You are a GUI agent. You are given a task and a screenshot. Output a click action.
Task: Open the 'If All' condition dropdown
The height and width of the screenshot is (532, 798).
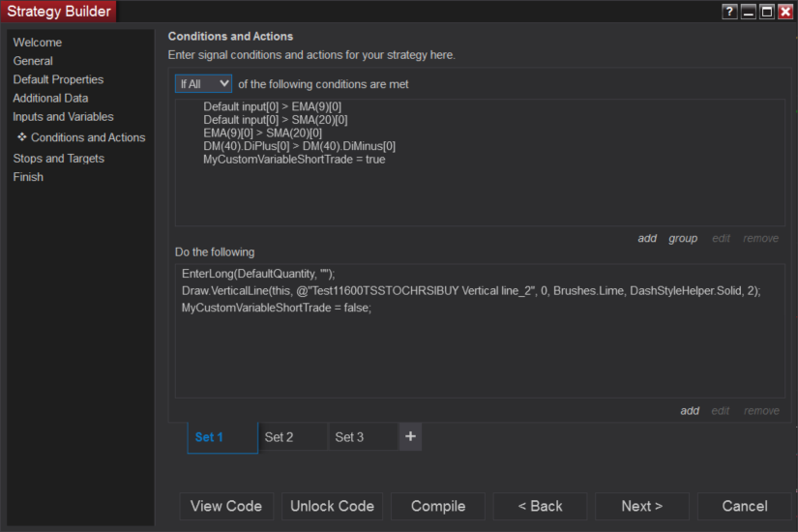203,84
